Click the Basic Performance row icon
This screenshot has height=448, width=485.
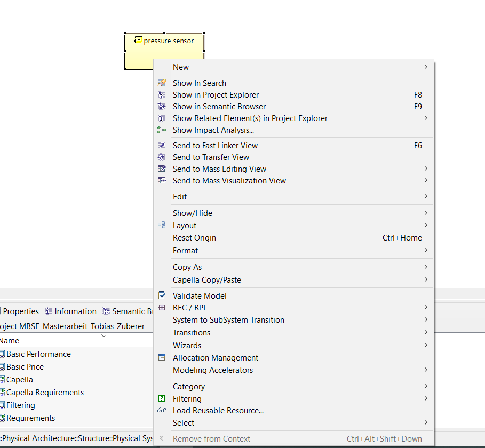coord(3,354)
